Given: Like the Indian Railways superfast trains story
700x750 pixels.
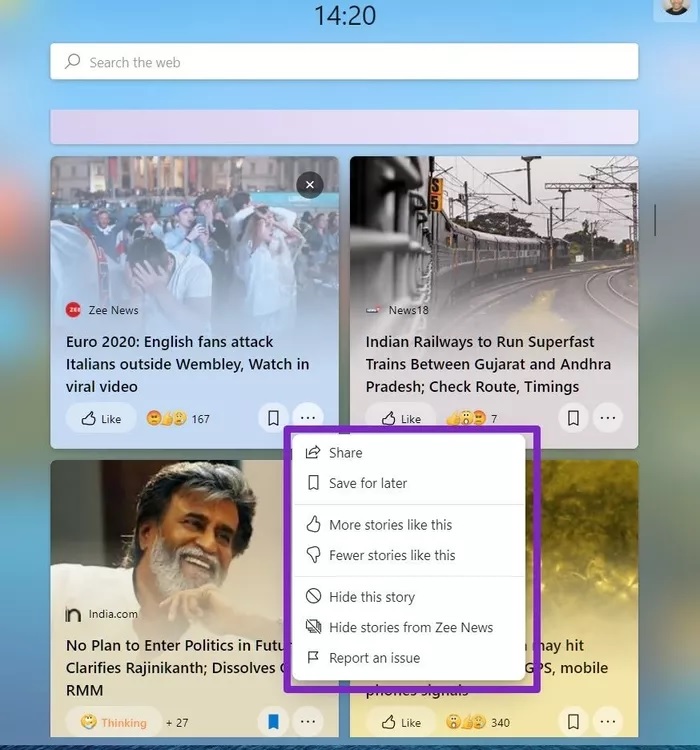Looking at the screenshot, I should coord(401,419).
